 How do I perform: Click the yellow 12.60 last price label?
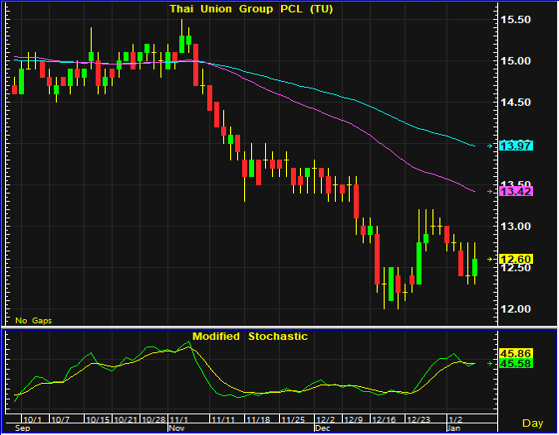pyautogui.click(x=516, y=259)
